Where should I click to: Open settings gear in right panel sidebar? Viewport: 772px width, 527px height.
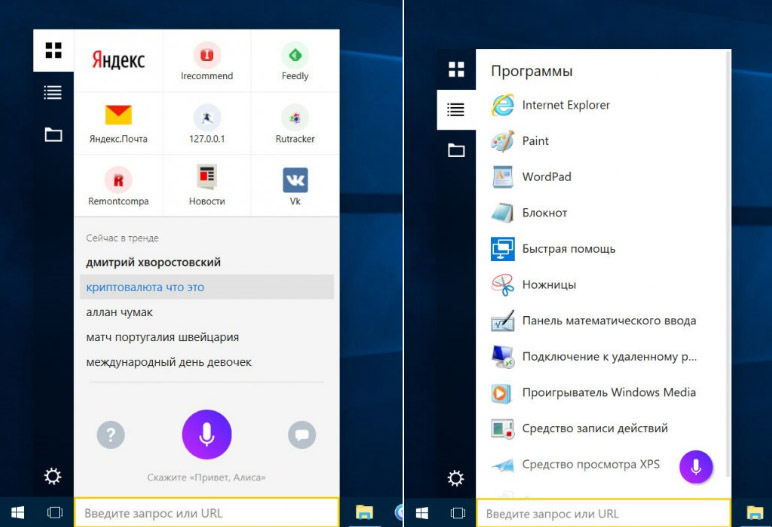click(x=456, y=478)
